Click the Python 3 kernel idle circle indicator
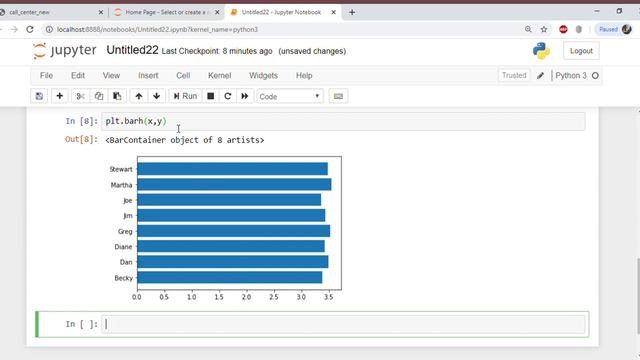Viewport: 640px width, 360px height. [x=595, y=76]
